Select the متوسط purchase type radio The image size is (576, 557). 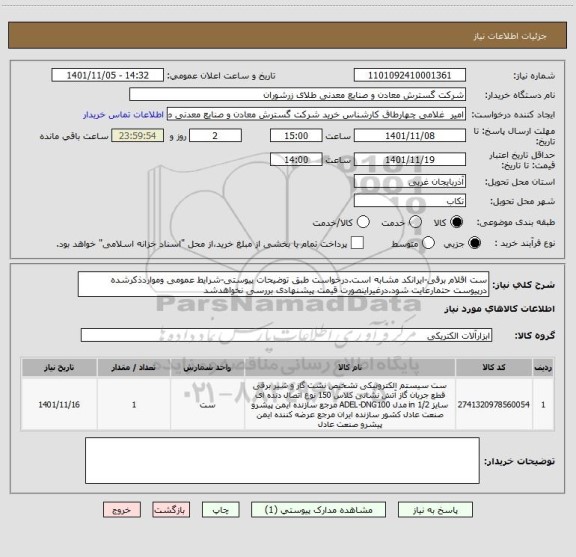point(428,243)
